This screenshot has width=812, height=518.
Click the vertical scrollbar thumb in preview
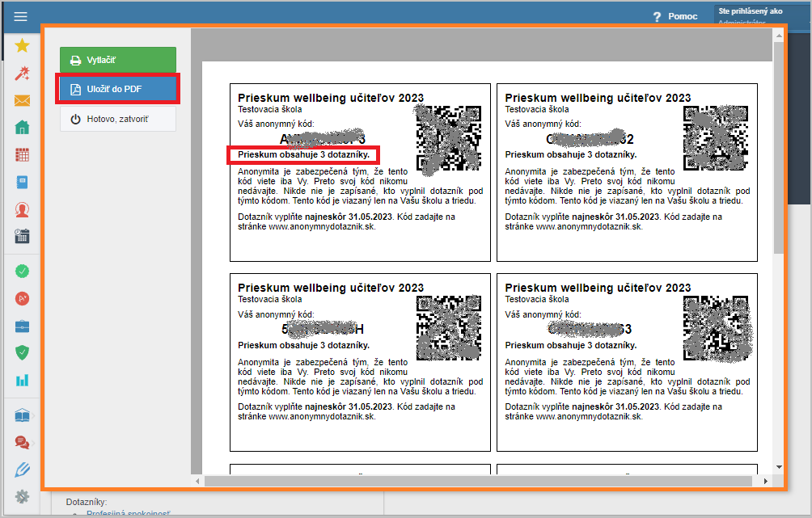(x=779, y=148)
